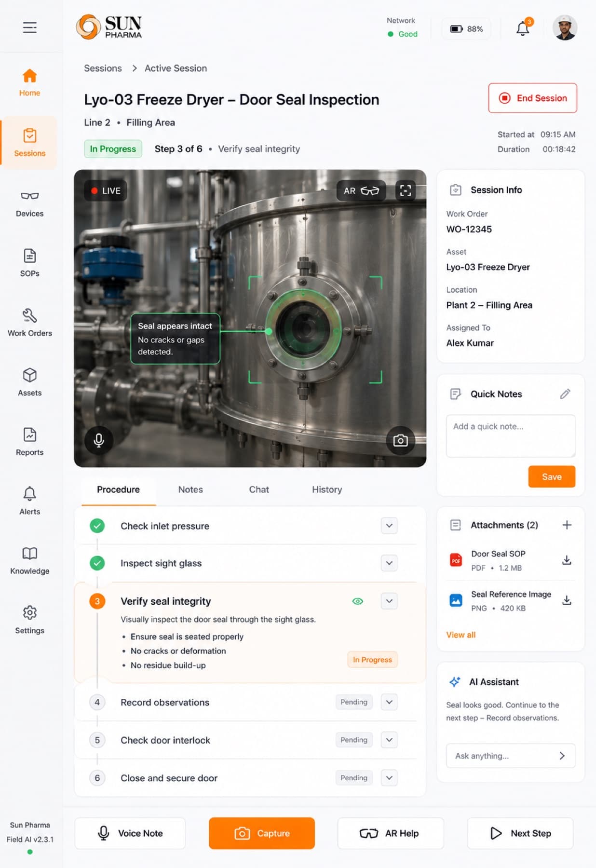Open Alerts in sidebar
Screen dimensions: 596x868
pos(29,501)
